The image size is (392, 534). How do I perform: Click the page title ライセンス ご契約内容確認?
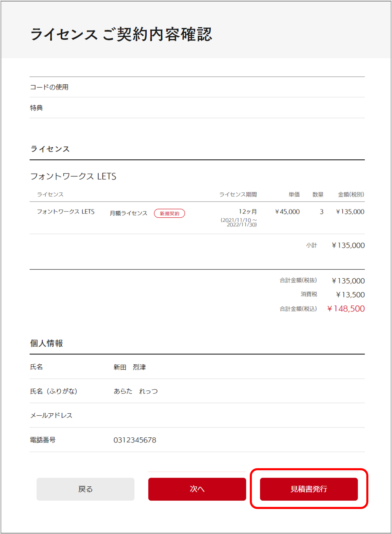(121, 35)
